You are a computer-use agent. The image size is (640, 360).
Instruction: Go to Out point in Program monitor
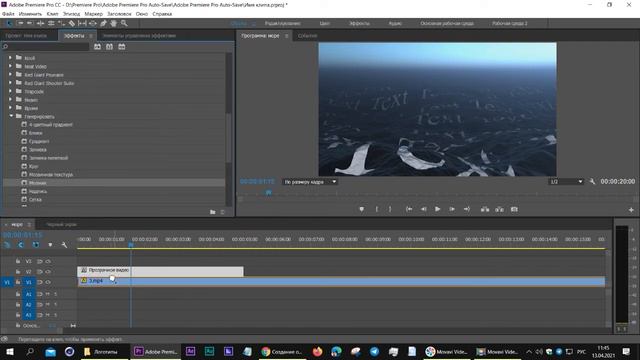(x=467, y=209)
